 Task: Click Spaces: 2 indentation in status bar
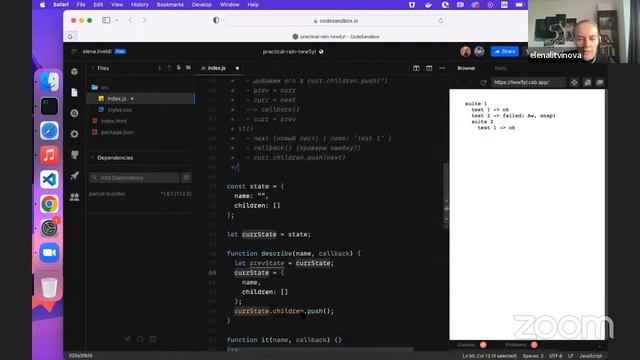pos(533,356)
